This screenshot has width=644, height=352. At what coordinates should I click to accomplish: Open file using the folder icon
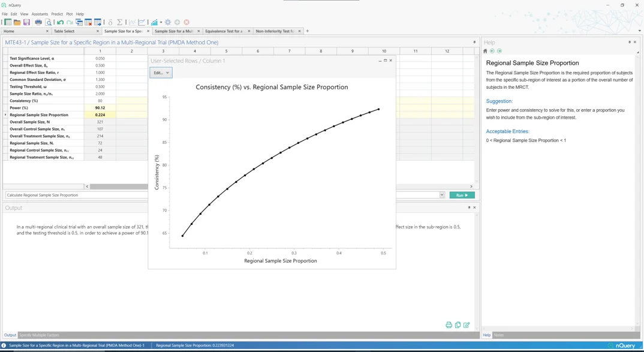(x=17, y=22)
